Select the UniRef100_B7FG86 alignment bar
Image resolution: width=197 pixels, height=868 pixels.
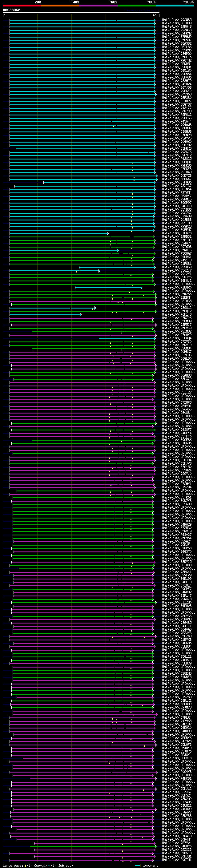point(100,182)
